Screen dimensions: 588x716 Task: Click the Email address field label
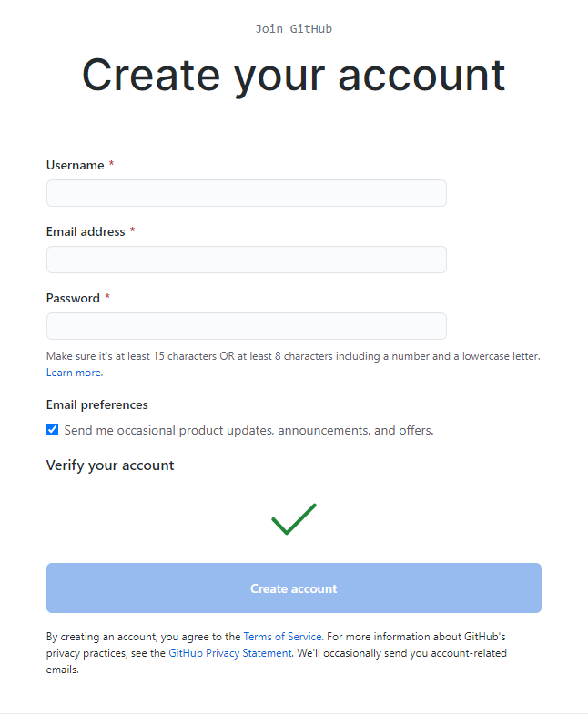coord(86,232)
